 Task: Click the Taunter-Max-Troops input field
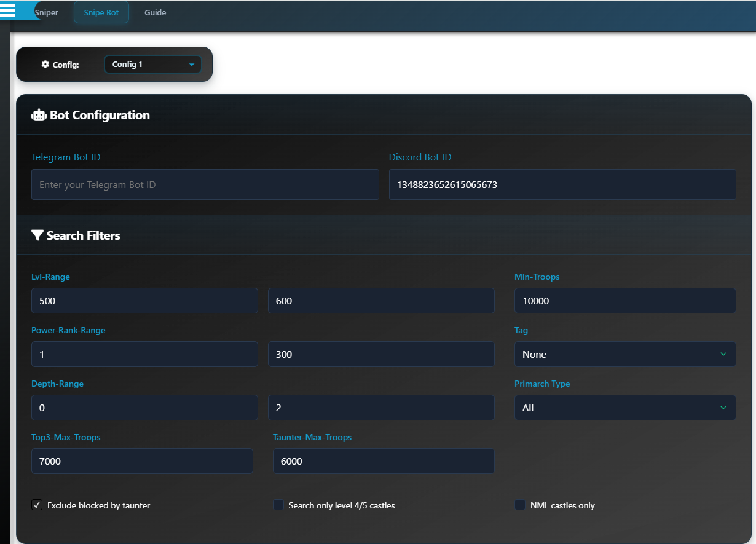(x=384, y=462)
